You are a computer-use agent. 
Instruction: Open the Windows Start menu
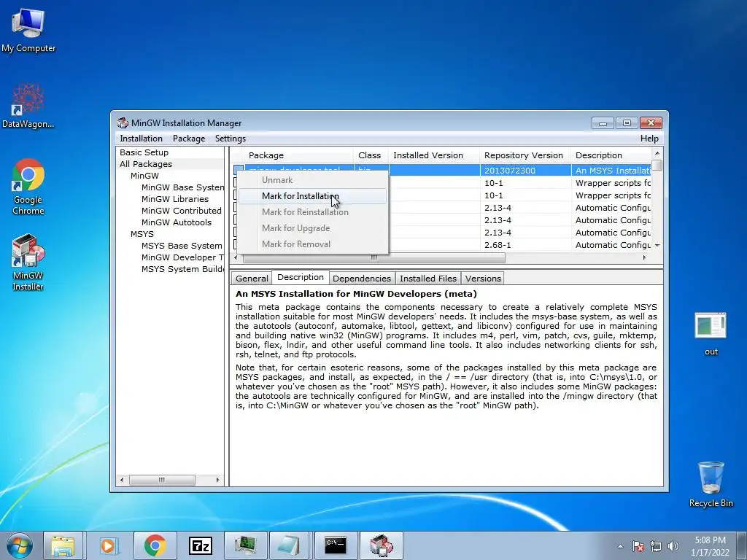click(19, 545)
